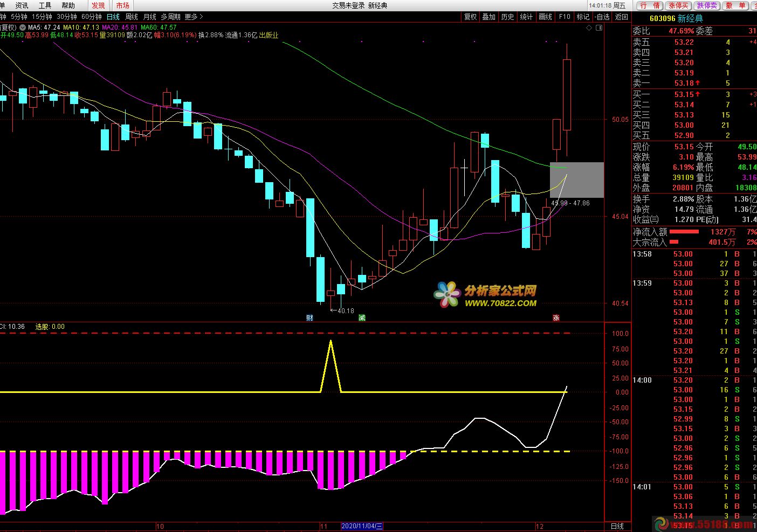Open the 工具 menu
The height and width of the screenshot is (532, 757).
click(45, 5)
